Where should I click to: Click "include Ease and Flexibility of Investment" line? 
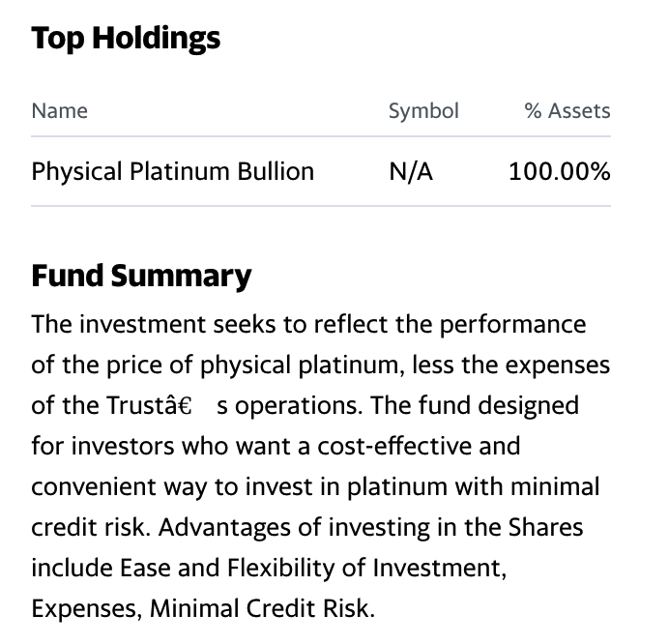pyautogui.click(x=269, y=569)
